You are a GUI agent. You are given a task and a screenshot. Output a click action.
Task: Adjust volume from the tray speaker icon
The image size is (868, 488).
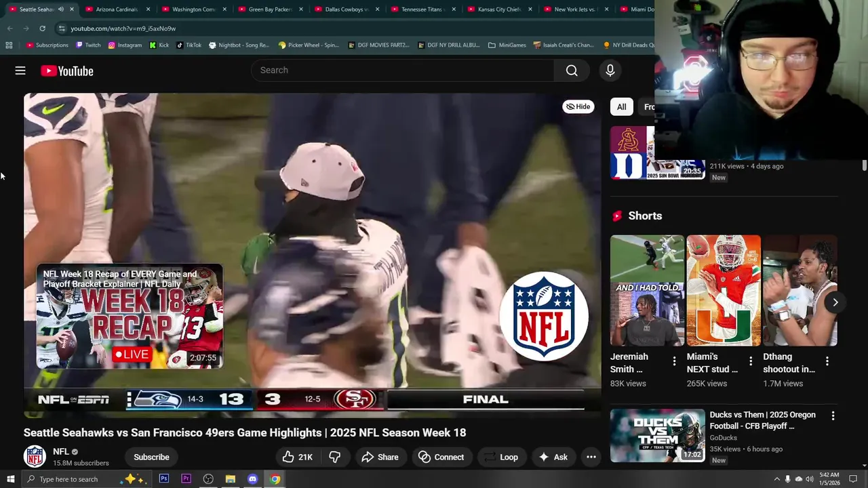809,479
